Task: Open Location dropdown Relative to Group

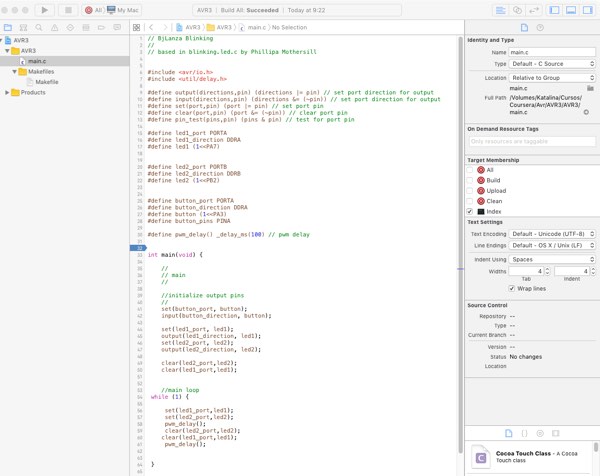Action: (x=552, y=78)
